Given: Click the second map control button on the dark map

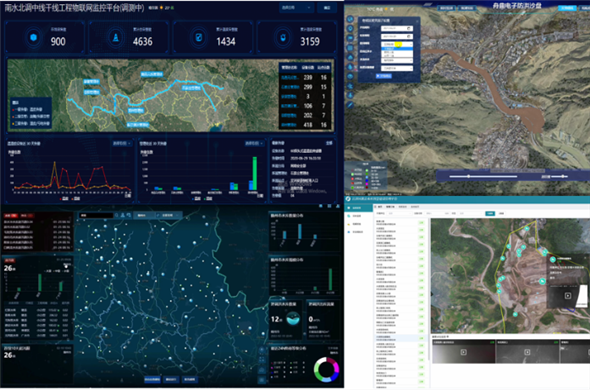Looking at the screenshot, I should 262,360.
